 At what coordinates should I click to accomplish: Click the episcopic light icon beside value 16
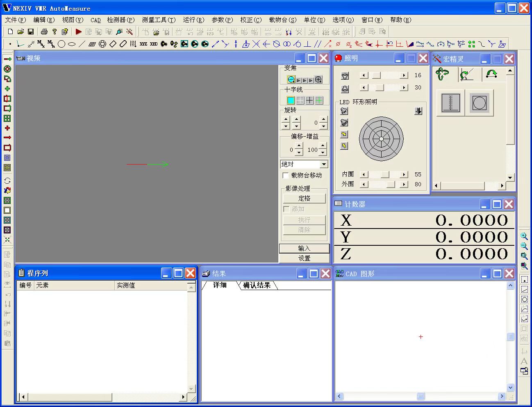pyautogui.click(x=345, y=75)
